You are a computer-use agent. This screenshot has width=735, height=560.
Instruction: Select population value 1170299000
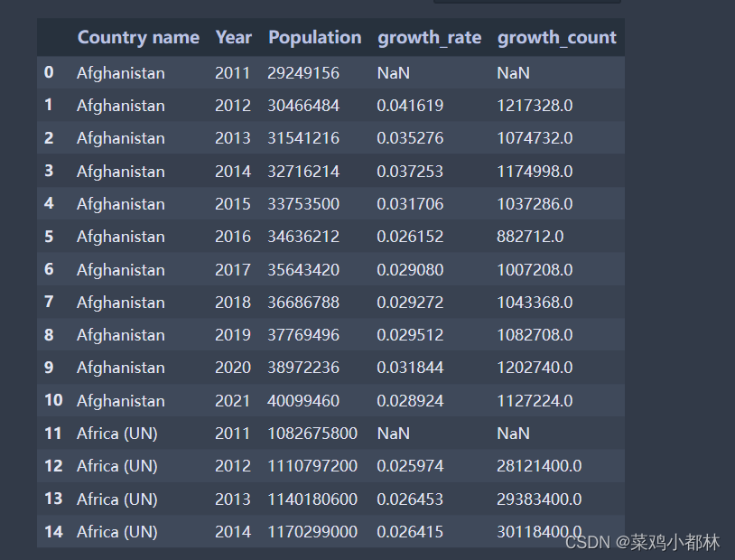point(312,532)
